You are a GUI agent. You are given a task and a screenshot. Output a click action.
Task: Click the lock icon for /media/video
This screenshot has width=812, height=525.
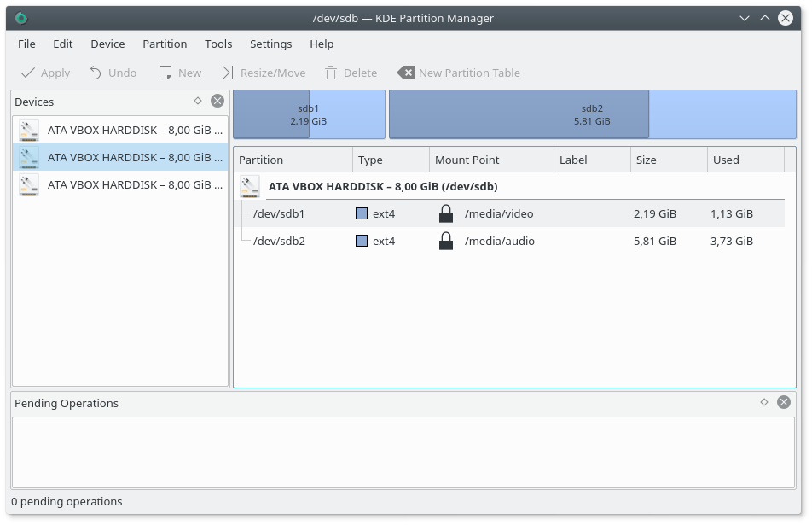[445, 214]
